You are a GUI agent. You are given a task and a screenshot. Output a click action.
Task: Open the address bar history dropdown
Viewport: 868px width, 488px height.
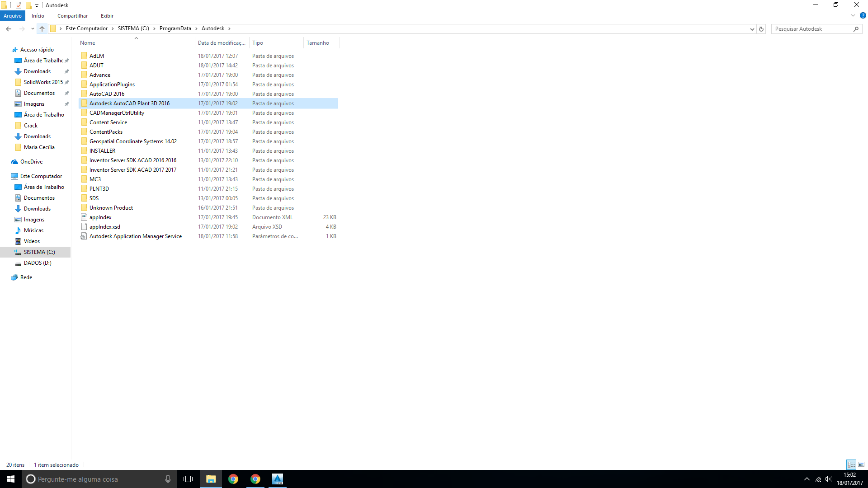(752, 29)
